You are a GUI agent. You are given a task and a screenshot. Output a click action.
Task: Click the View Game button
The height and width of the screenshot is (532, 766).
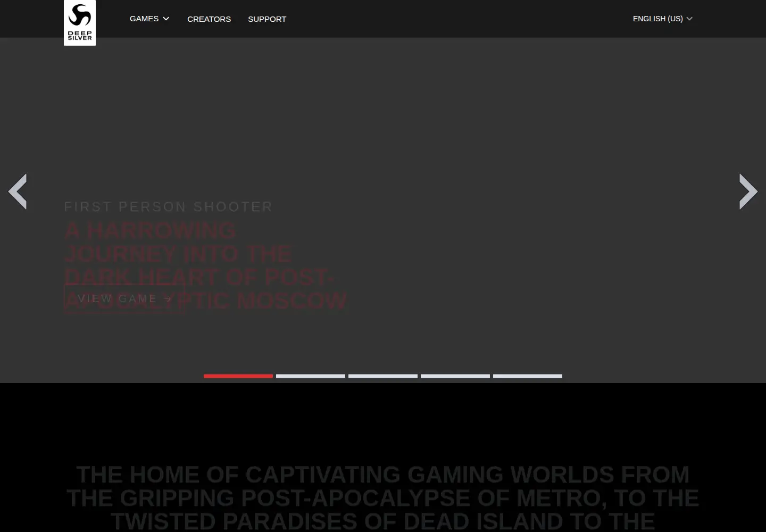(x=124, y=299)
